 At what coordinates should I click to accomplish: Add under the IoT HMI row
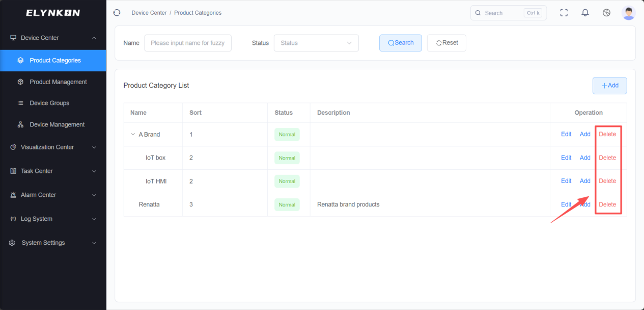click(585, 181)
